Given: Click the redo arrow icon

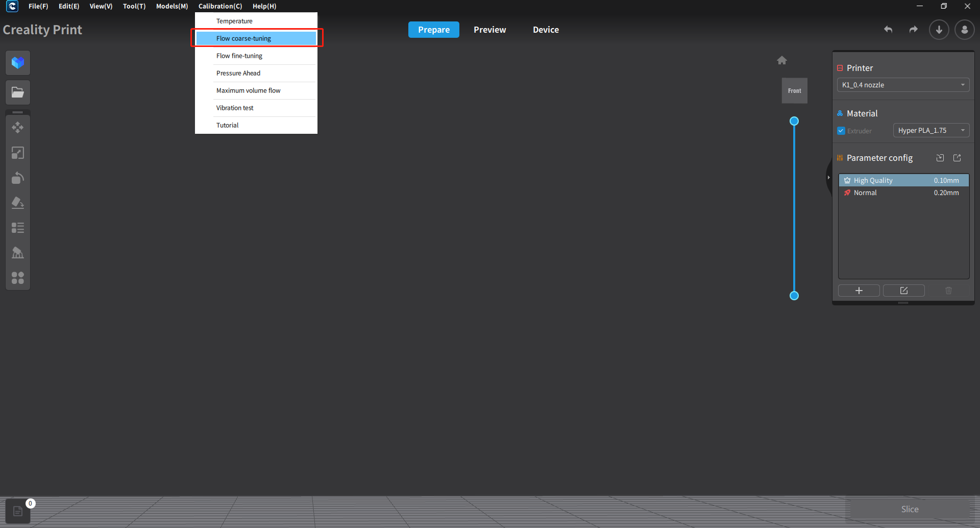Looking at the screenshot, I should 914,30.
